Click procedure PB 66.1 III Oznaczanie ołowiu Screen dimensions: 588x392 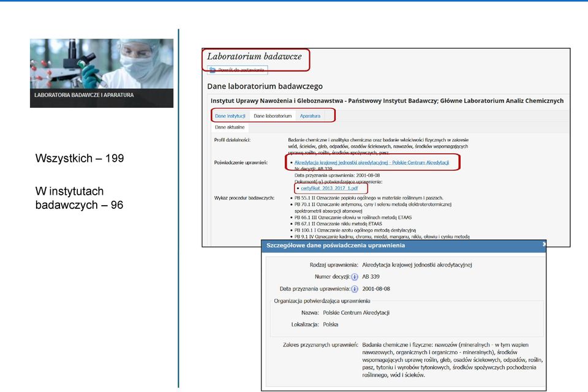353,217
